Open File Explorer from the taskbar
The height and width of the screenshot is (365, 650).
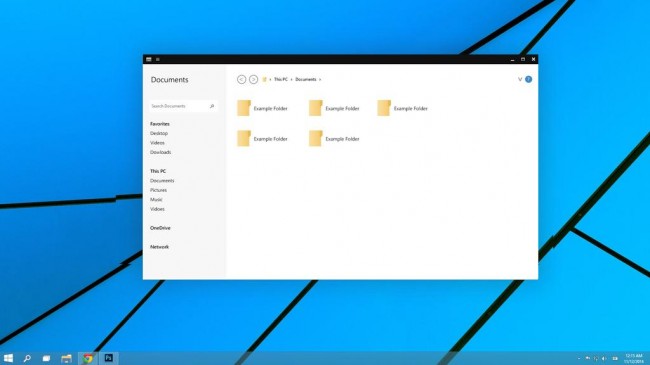[x=66, y=358]
